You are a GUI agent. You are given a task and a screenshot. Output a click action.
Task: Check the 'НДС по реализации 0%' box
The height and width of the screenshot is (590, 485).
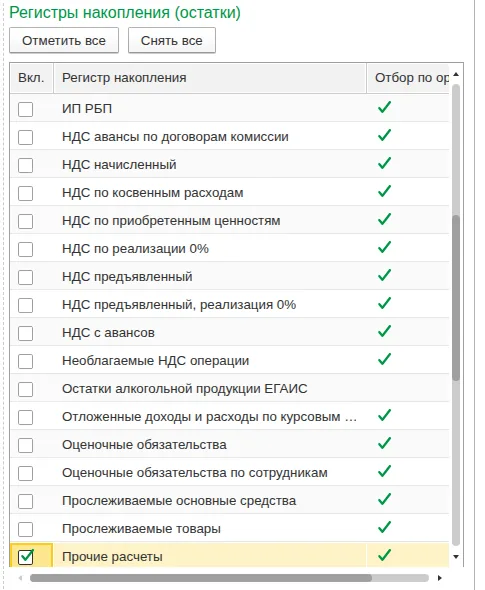pos(26,249)
